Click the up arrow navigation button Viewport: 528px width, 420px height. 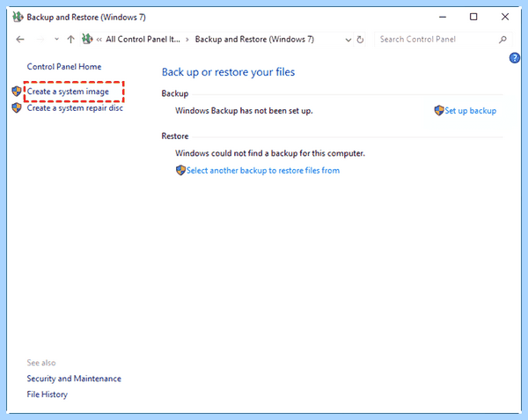tap(70, 40)
